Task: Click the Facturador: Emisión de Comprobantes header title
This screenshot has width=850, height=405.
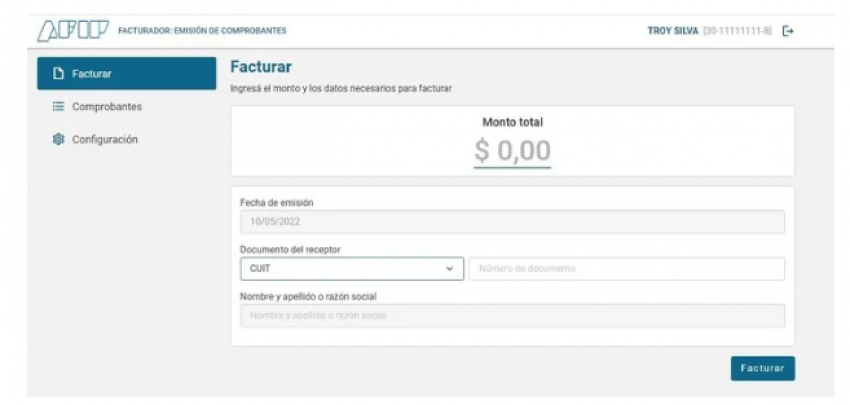Action: tap(202, 31)
